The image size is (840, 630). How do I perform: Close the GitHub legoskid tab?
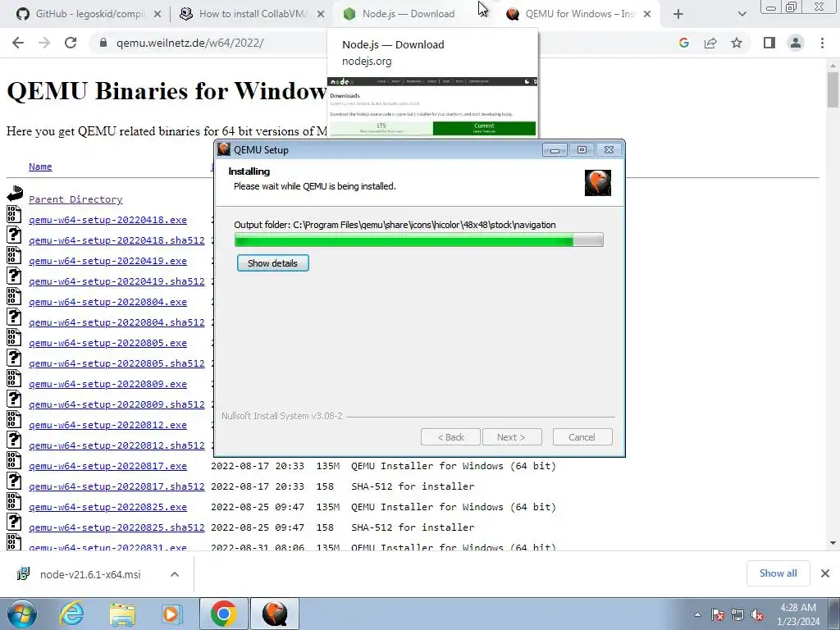157,14
